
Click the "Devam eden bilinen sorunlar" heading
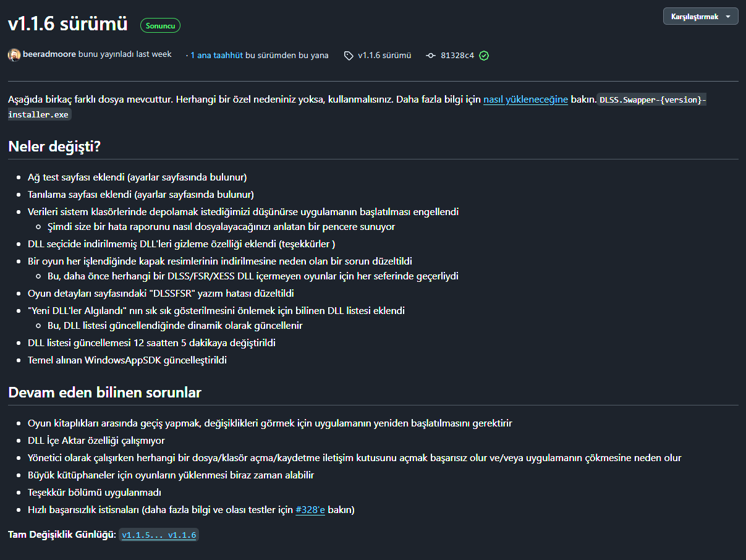[x=104, y=392]
